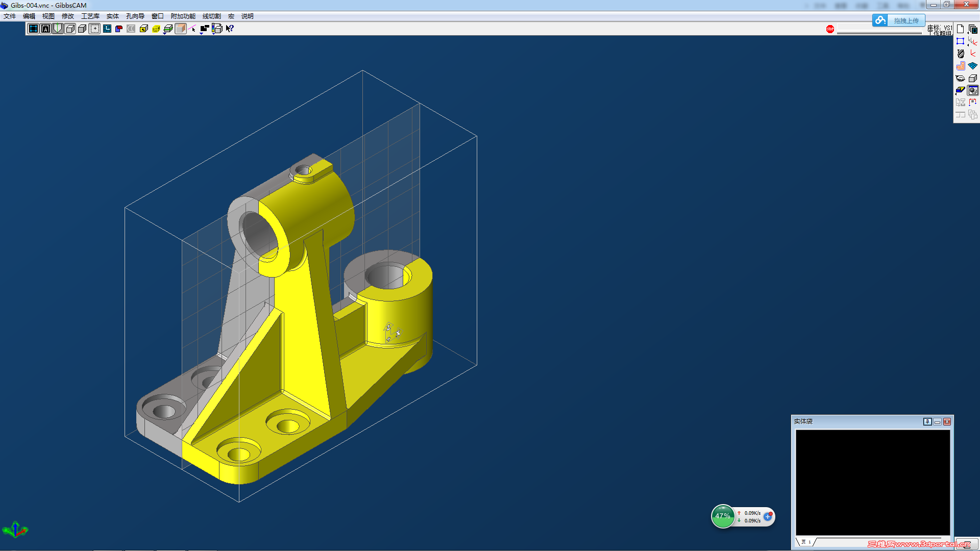The width and height of the screenshot is (980, 551).
Task: Toggle tool tip display icon
Action: [x=58, y=29]
